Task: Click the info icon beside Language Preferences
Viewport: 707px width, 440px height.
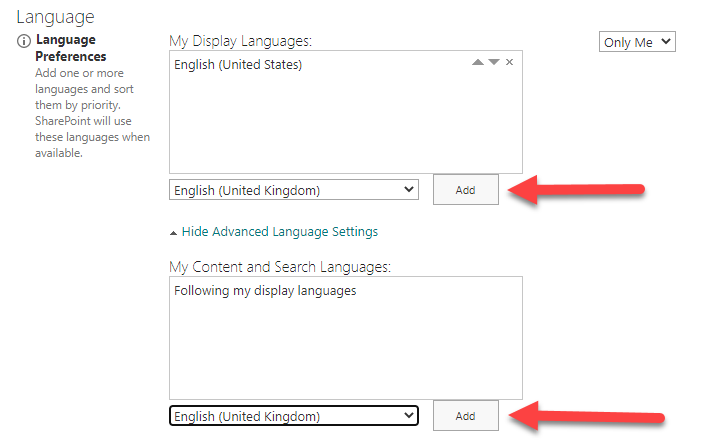Action: [23, 42]
